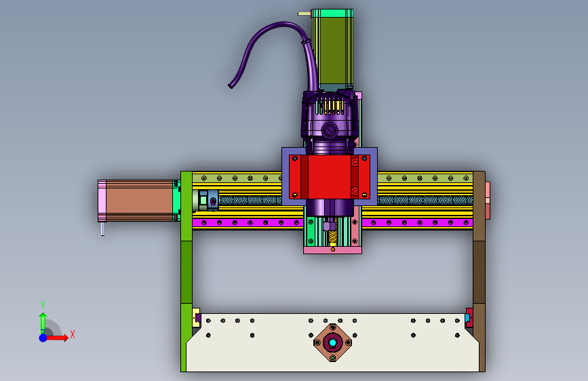Select the brass lead screw nut in Z axis
The image size is (588, 381).
coord(332,237)
